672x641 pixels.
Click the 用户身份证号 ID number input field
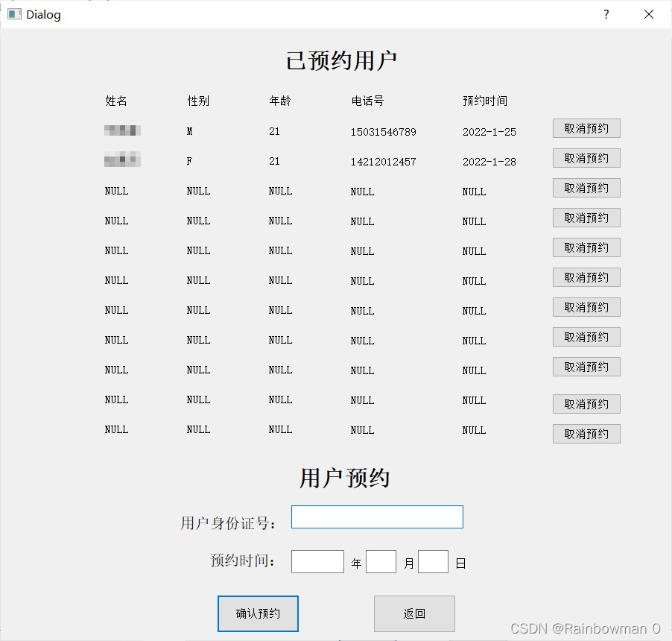[x=376, y=517]
